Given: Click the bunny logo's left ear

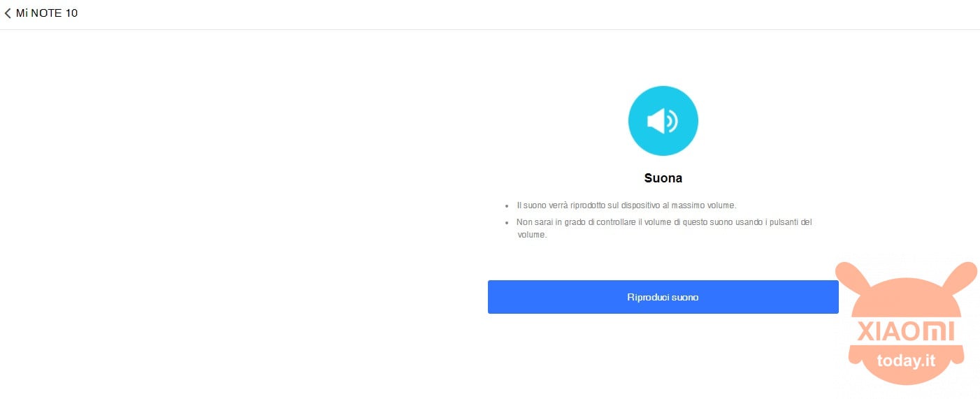Looking at the screenshot, I should pyautogui.click(x=854, y=281).
